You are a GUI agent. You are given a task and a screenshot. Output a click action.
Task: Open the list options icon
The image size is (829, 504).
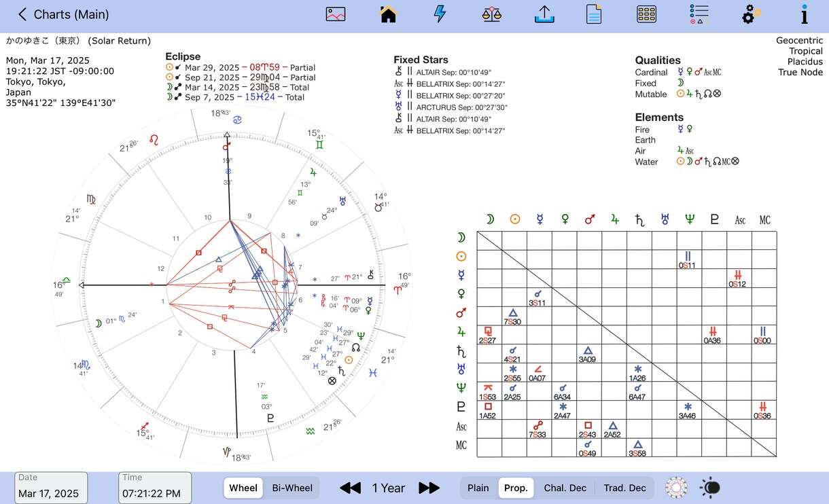(699, 14)
